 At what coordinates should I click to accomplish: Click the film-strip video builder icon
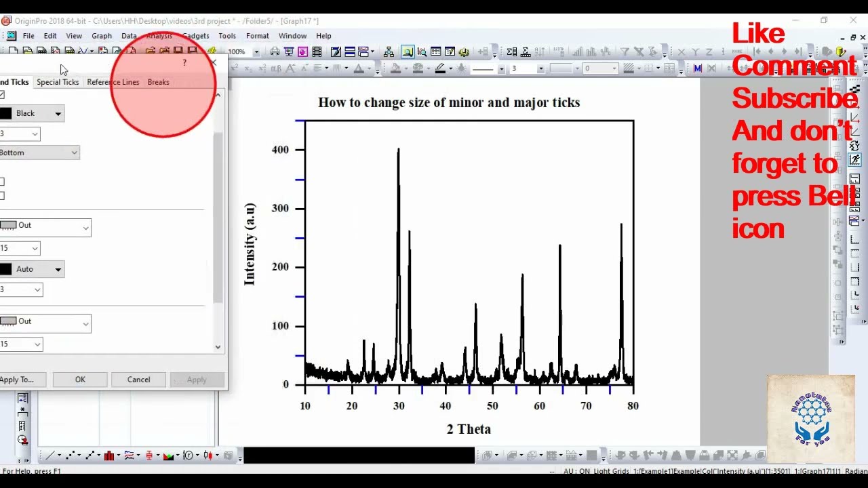[317, 52]
